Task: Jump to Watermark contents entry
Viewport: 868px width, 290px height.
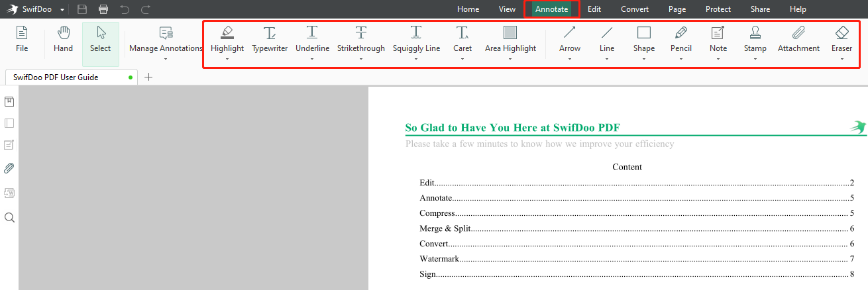Action: (x=637, y=259)
